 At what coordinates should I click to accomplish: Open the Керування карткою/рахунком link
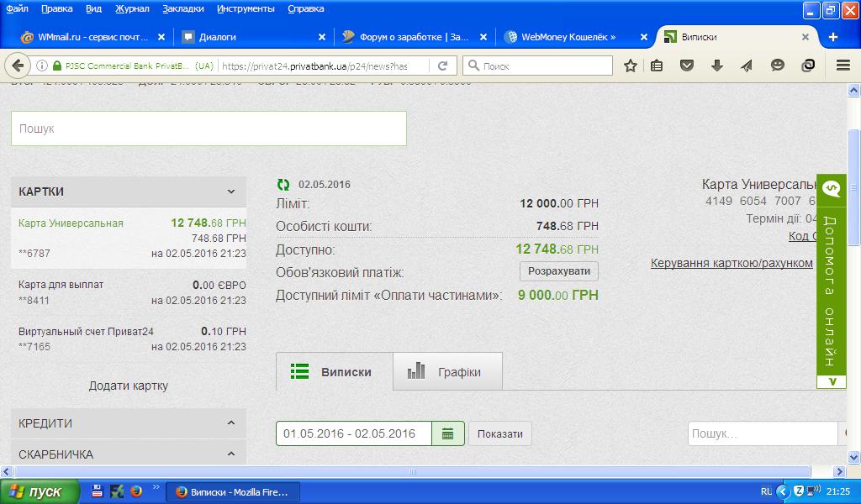pos(732,263)
